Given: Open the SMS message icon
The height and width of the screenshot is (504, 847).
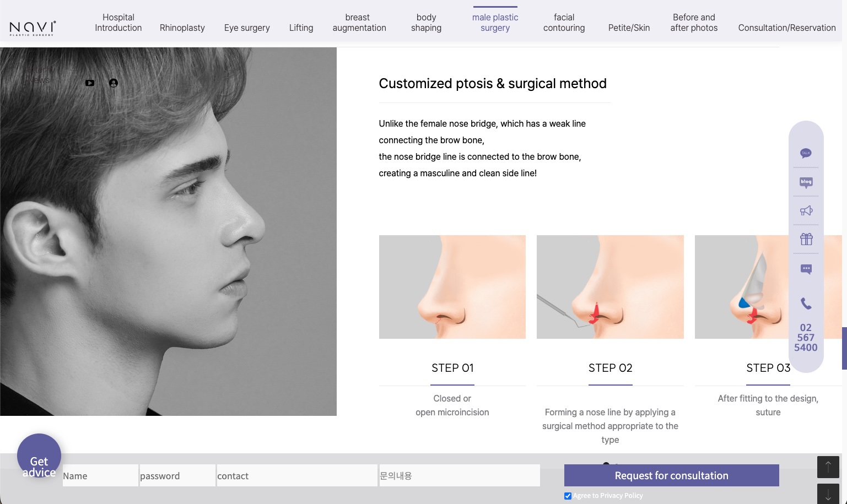Looking at the screenshot, I should (806, 269).
